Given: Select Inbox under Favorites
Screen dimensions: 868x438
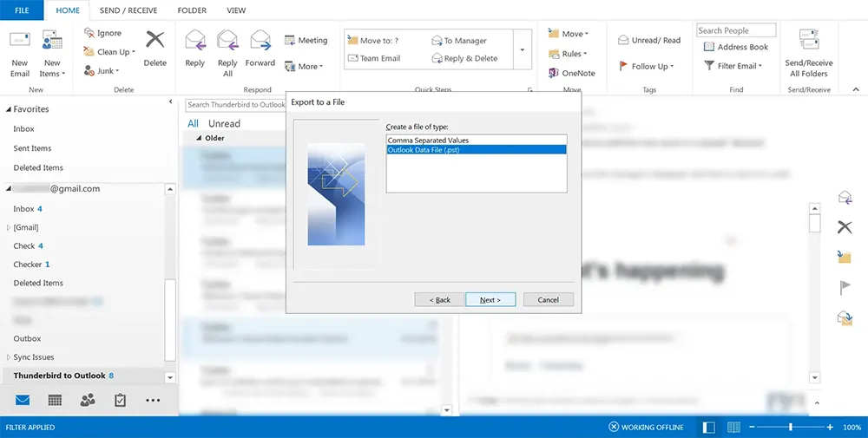Looking at the screenshot, I should tap(23, 129).
